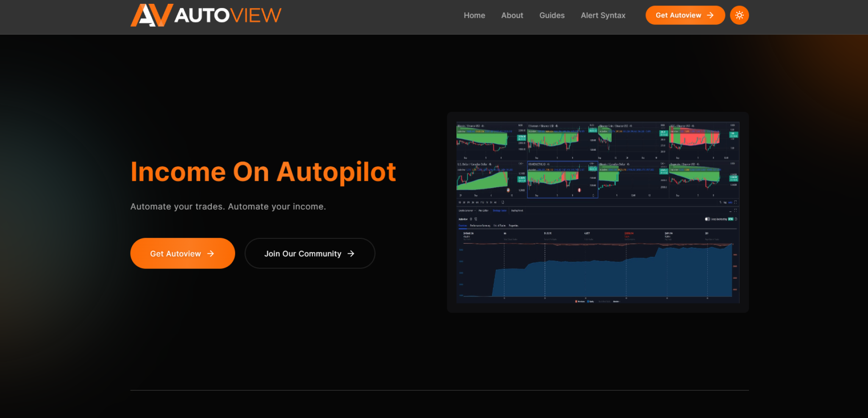The height and width of the screenshot is (418, 868).
Task: Maximize the Strategy Tester panel with its expand icon
Action: tap(736, 210)
